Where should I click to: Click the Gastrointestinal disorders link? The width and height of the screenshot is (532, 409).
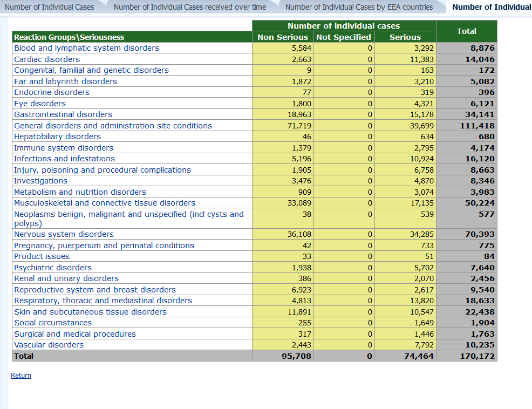(x=63, y=114)
